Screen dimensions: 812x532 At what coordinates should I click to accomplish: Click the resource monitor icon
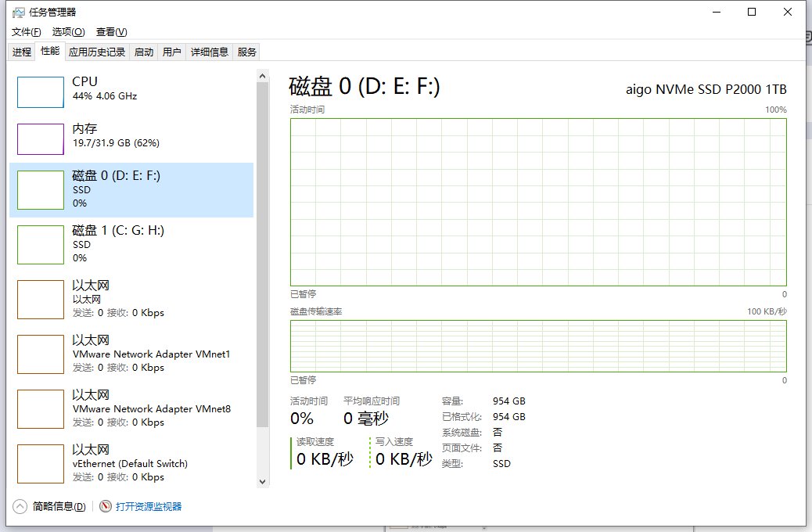coord(106,506)
